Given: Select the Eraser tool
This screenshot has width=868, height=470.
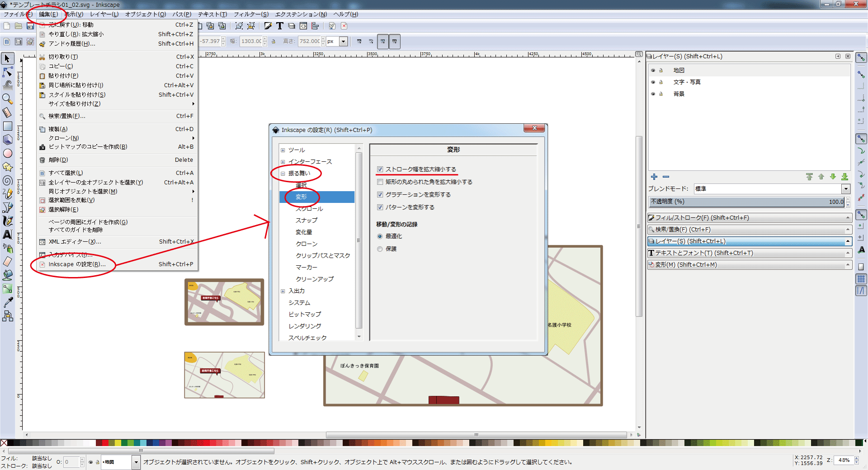Looking at the screenshot, I should click(x=7, y=262).
